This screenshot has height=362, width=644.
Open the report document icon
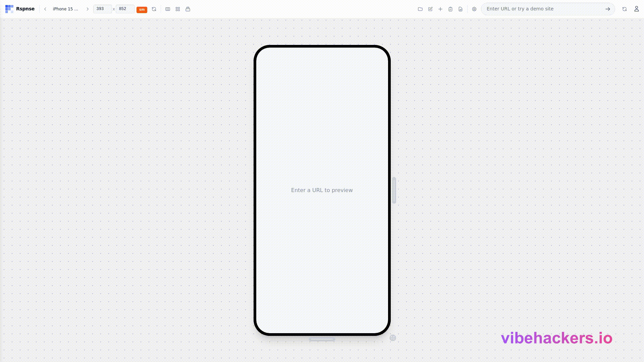coord(461,9)
